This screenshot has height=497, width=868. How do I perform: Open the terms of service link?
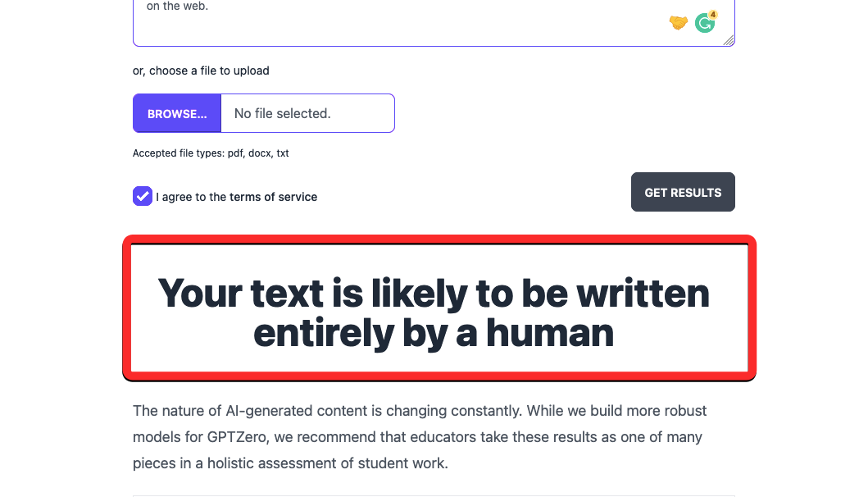click(x=273, y=197)
